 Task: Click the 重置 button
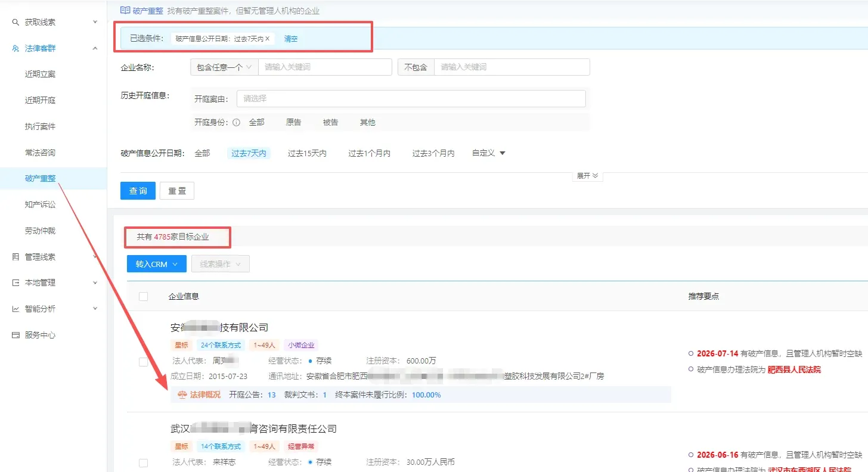click(x=177, y=191)
